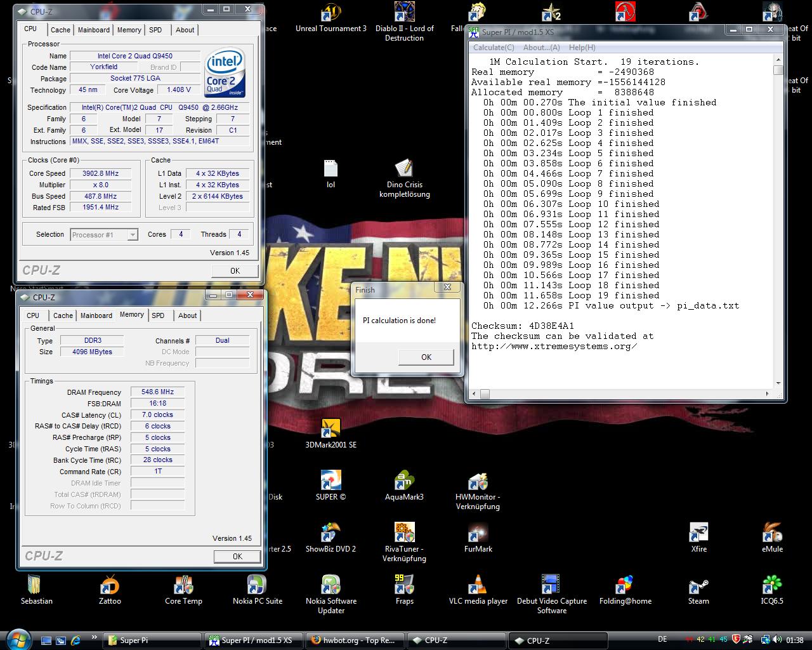Open SPD tab in top CPU-Z window
Viewport: 812px width, 650px height.
coord(155,30)
